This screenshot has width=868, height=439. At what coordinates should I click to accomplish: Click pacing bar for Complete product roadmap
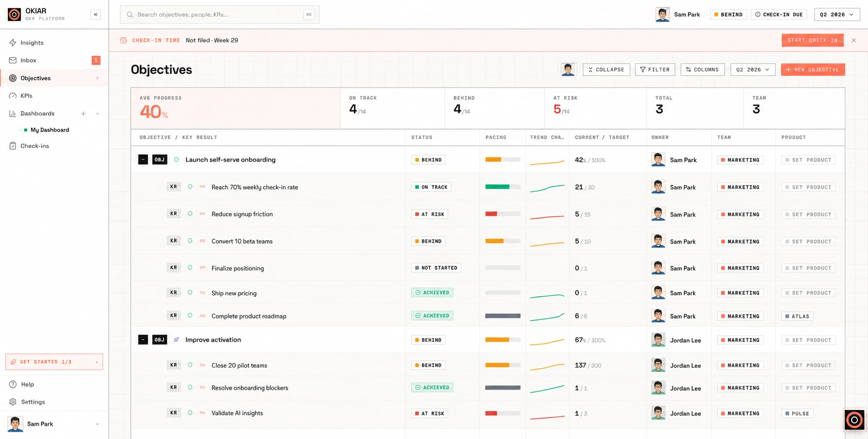(502, 316)
